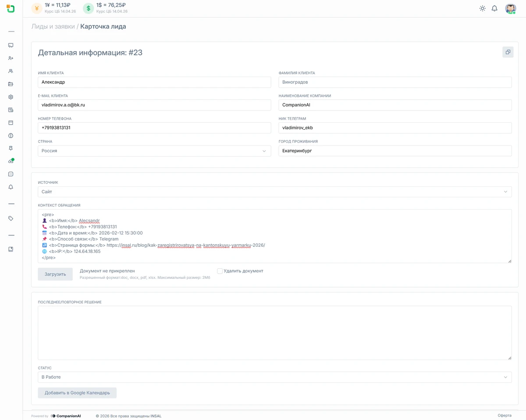Screen dimensions: 526x420
Task: Open the cloud upload icon in sidebar
Action: (11, 161)
